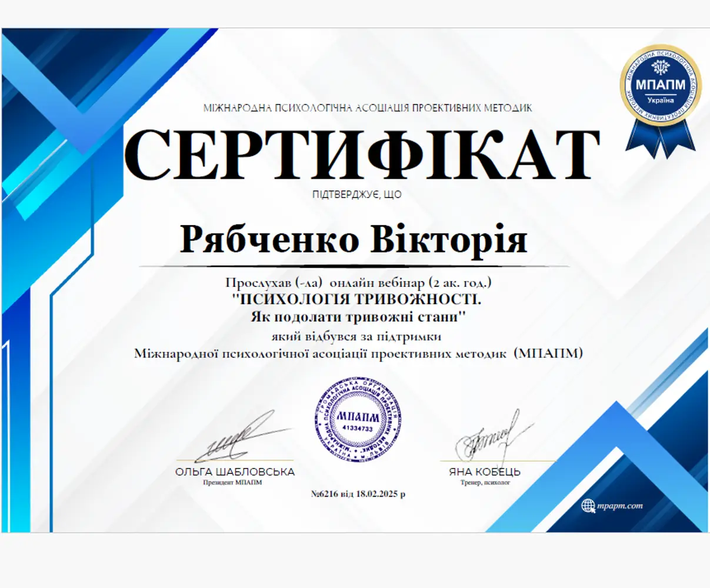Click the line Прослухав (-ла) онлайн вебінар
Viewport: 710px width, 588px height.
358,283
